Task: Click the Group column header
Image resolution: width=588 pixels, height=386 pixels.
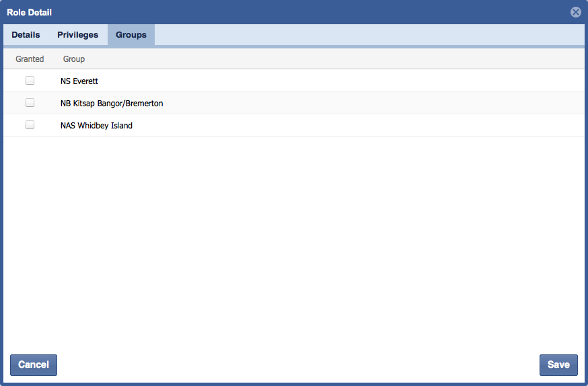Action: pos(74,59)
